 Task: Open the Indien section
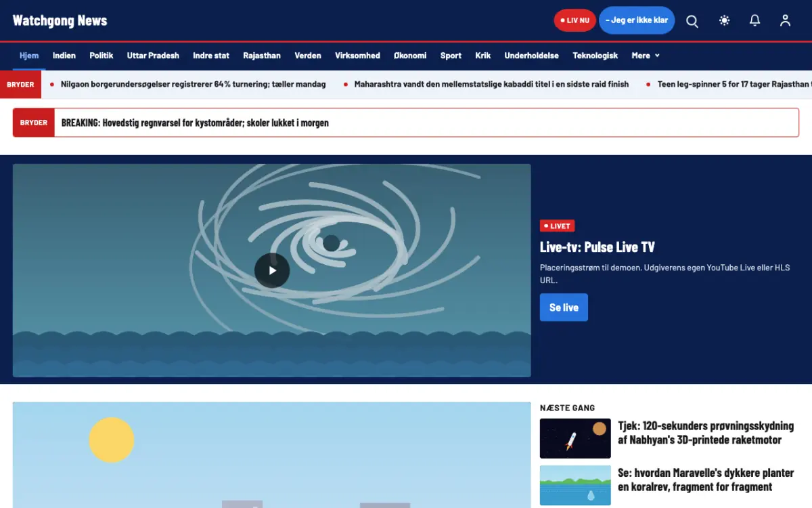(64, 56)
